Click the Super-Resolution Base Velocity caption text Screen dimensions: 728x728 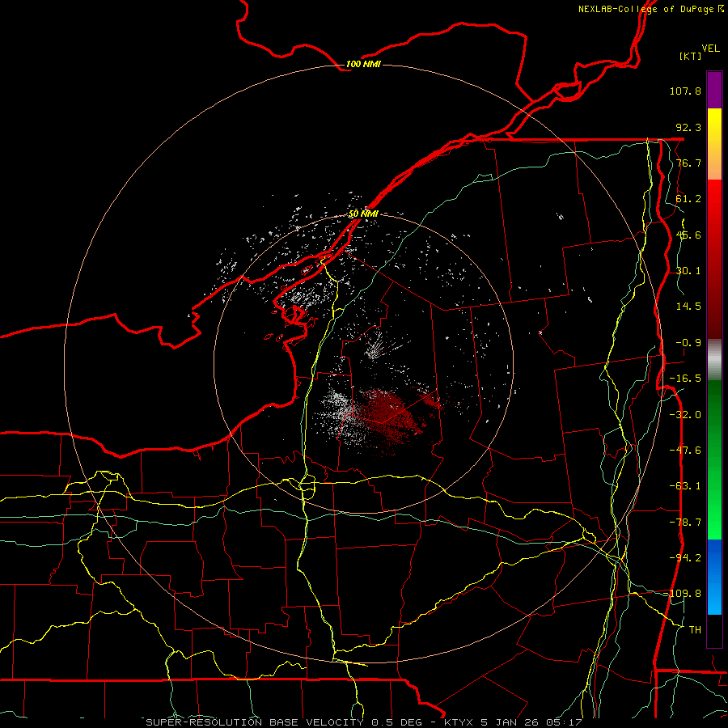tap(364, 722)
